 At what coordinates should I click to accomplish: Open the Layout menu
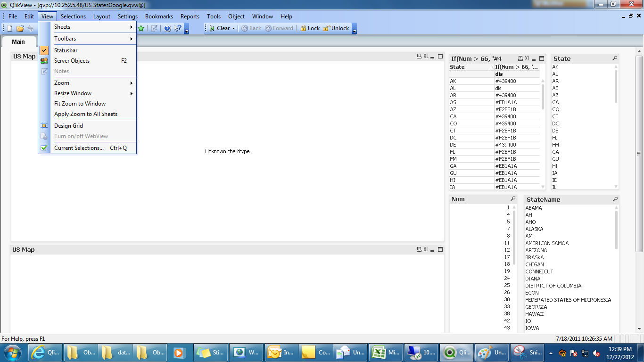tap(102, 16)
